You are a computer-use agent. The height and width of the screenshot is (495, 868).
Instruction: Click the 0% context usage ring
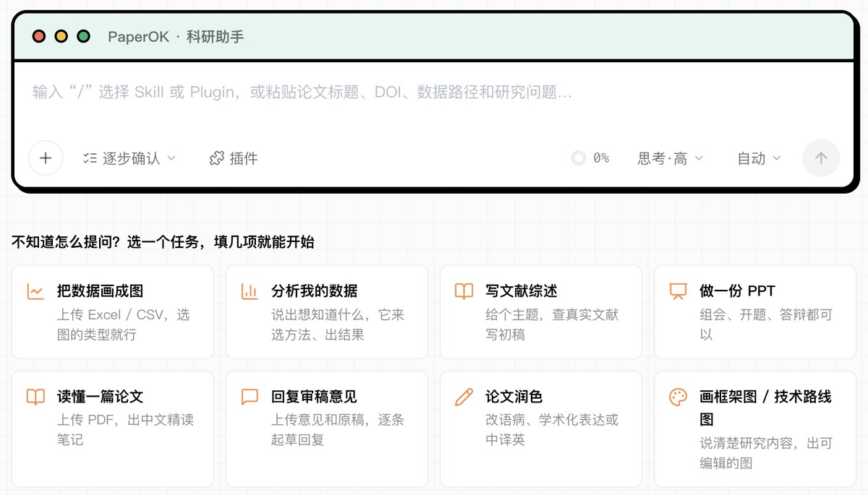(x=578, y=158)
